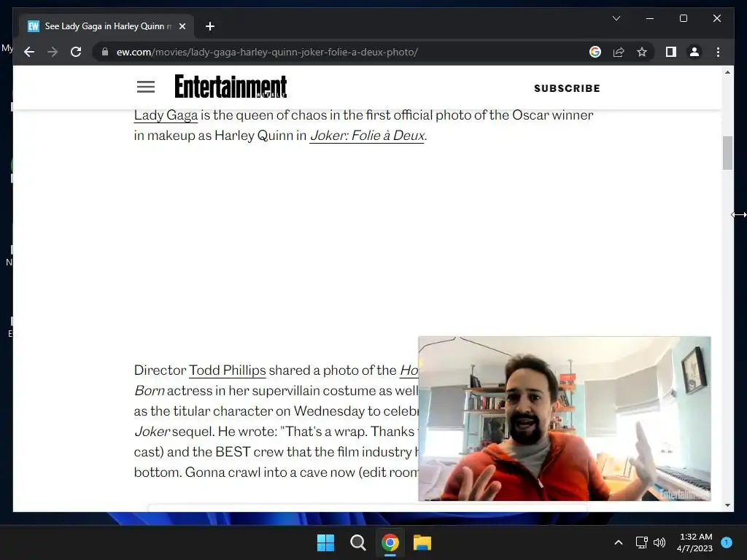
Task: Open a new browser tab
Action: click(x=210, y=26)
